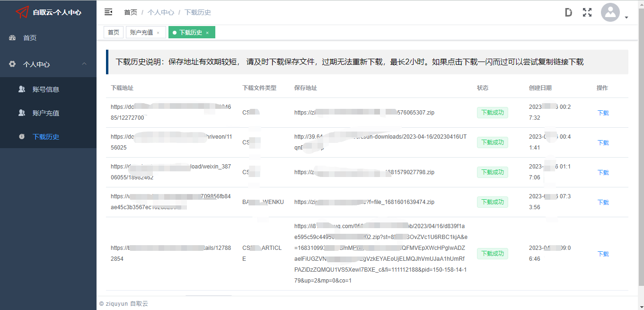Switch to the 首页 tab

[114, 32]
